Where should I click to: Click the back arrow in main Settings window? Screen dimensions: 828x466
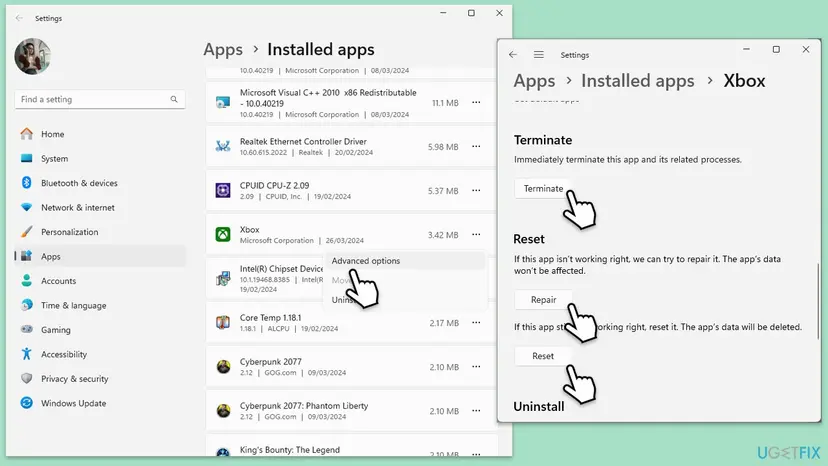tap(20, 18)
